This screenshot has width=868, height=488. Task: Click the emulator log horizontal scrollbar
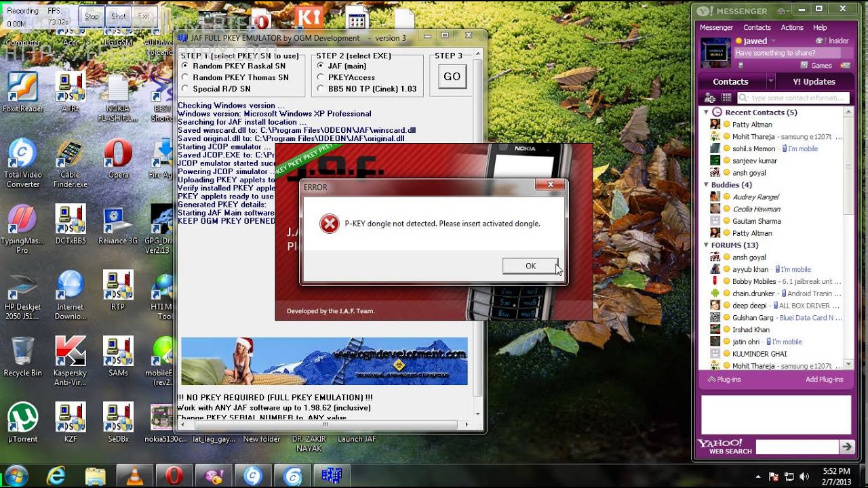(x=325, y=424)
